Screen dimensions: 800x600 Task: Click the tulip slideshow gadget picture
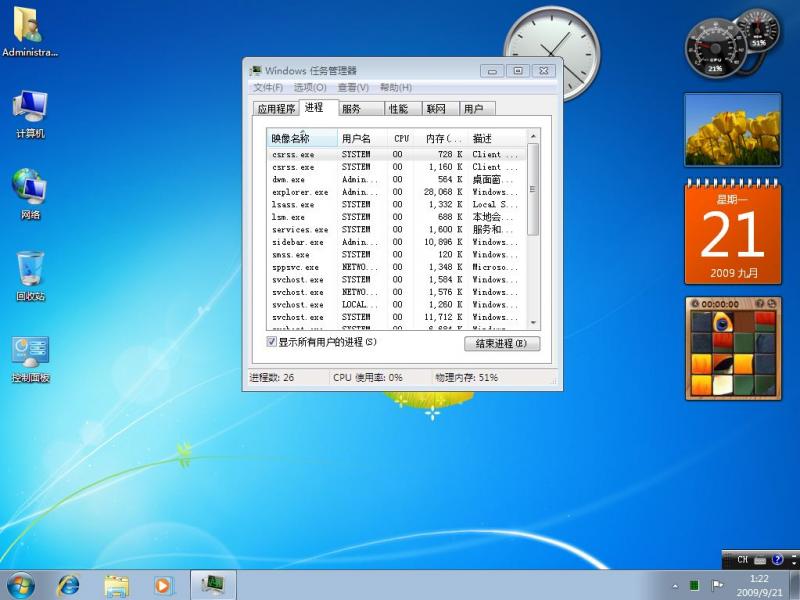coord(733,130)
